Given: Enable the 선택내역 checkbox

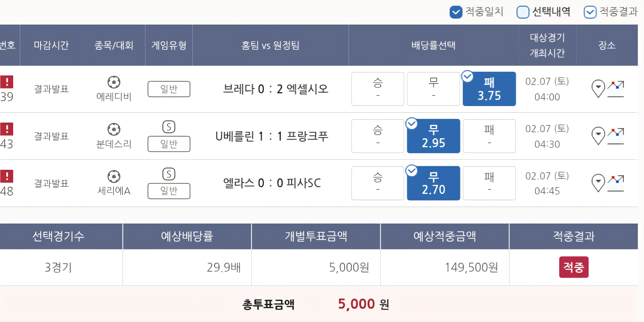Looking at the screenshot, I should [x=523, y=12].
